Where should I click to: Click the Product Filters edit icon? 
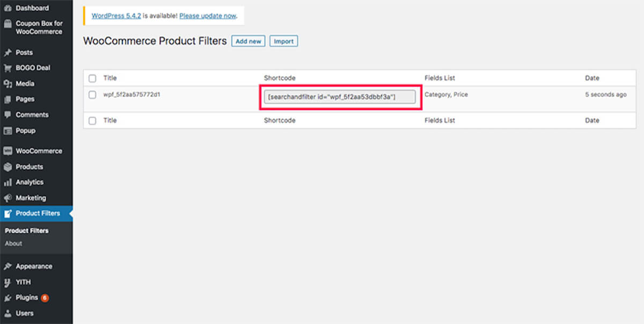tap(8, 213)
